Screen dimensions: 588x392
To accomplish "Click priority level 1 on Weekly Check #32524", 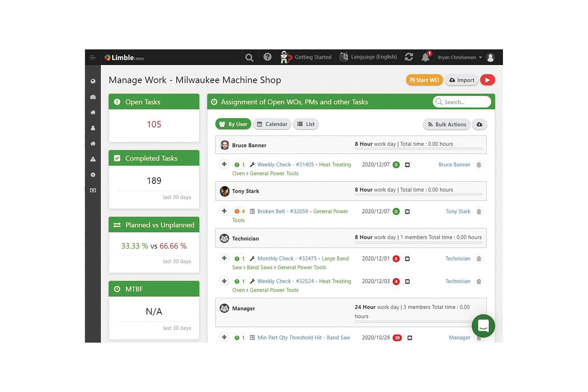I will [x=240, y=282].
